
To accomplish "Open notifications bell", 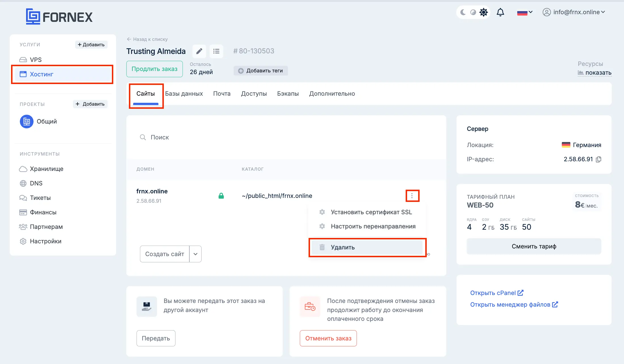I will (x=500, y=12).
